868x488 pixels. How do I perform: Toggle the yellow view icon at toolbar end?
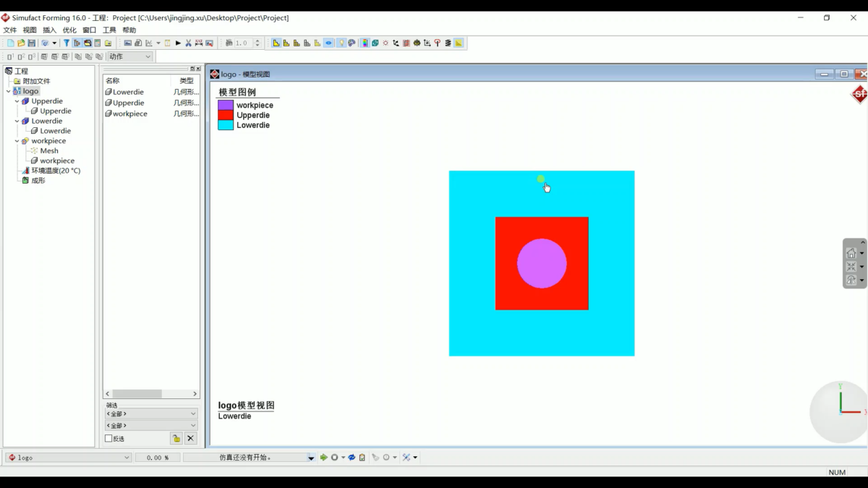coord(459,43)
